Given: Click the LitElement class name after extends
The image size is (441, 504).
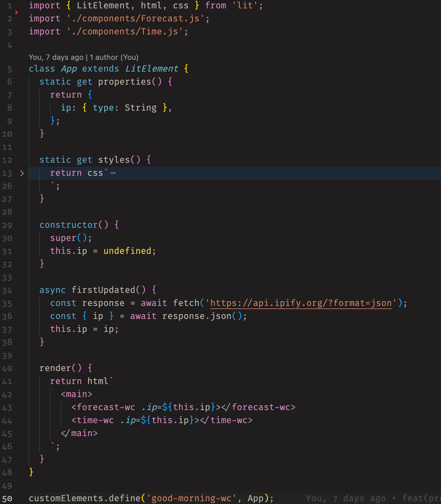Looking at the screenshot, I should click(x=152, y=69).
